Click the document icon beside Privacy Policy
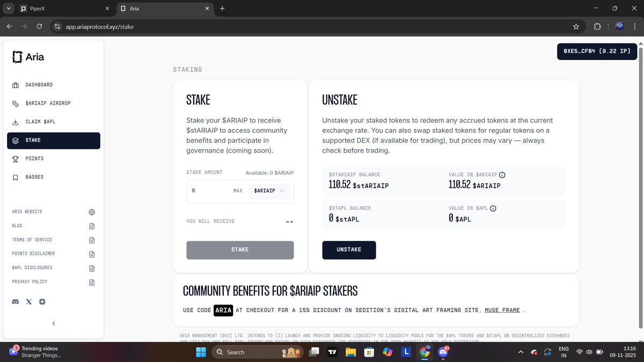644x362 pixels. (92, 282)
